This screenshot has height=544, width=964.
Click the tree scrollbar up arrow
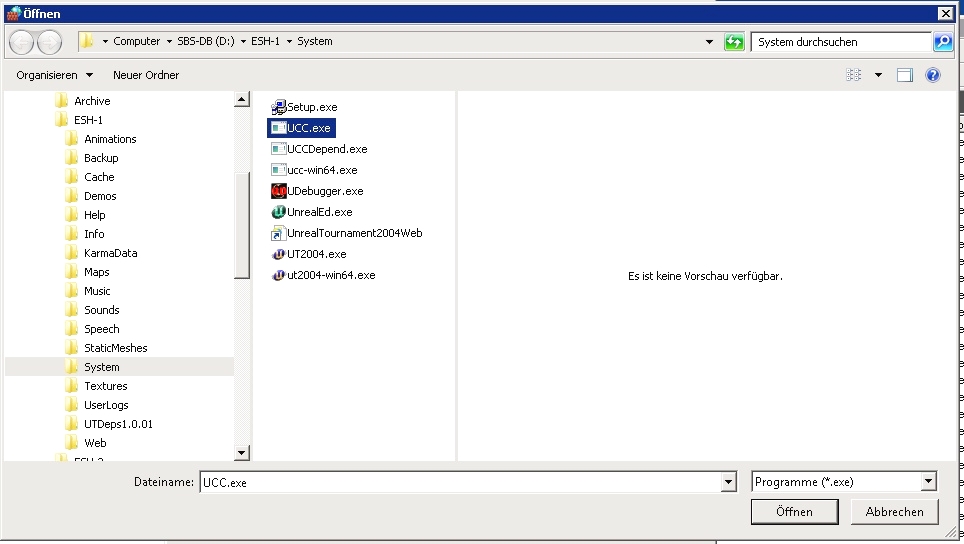(242, 99)
